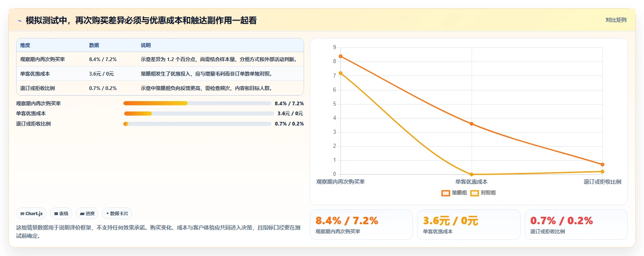Click the explanation starting 策略组发生了优惠投入

pos(206,74)
